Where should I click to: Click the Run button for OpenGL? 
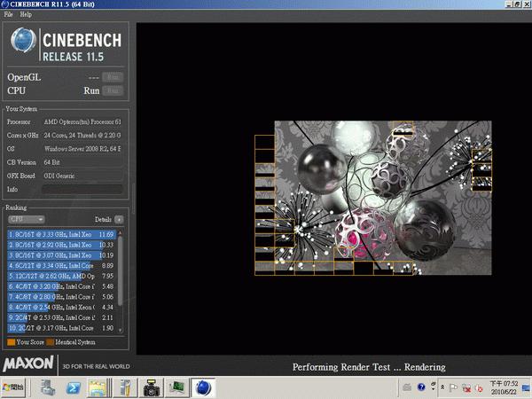click(x=113, y=77)
